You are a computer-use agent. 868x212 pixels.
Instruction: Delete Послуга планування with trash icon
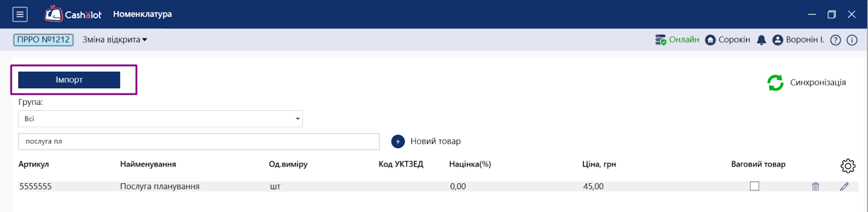click(815, 186)
